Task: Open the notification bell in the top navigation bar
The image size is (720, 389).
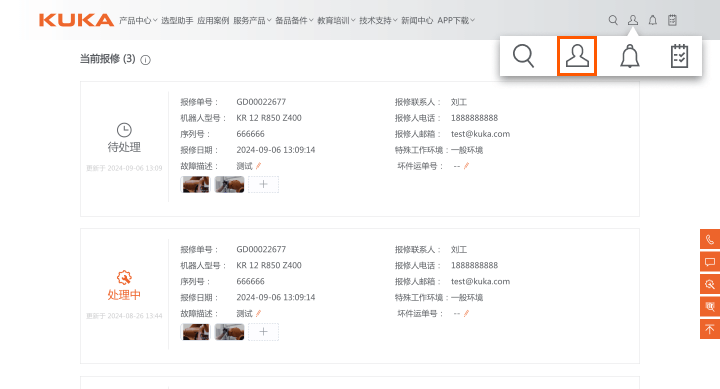Action: click(652, 20)
